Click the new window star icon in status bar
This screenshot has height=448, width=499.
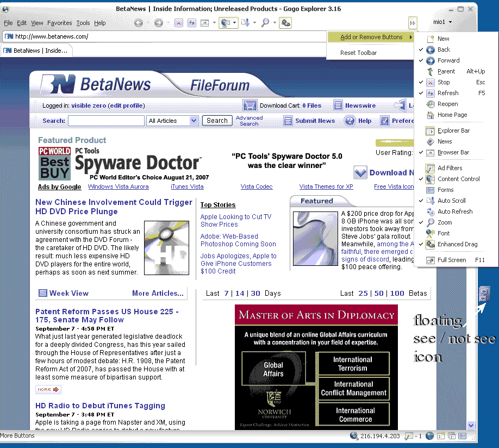[441, 436]
